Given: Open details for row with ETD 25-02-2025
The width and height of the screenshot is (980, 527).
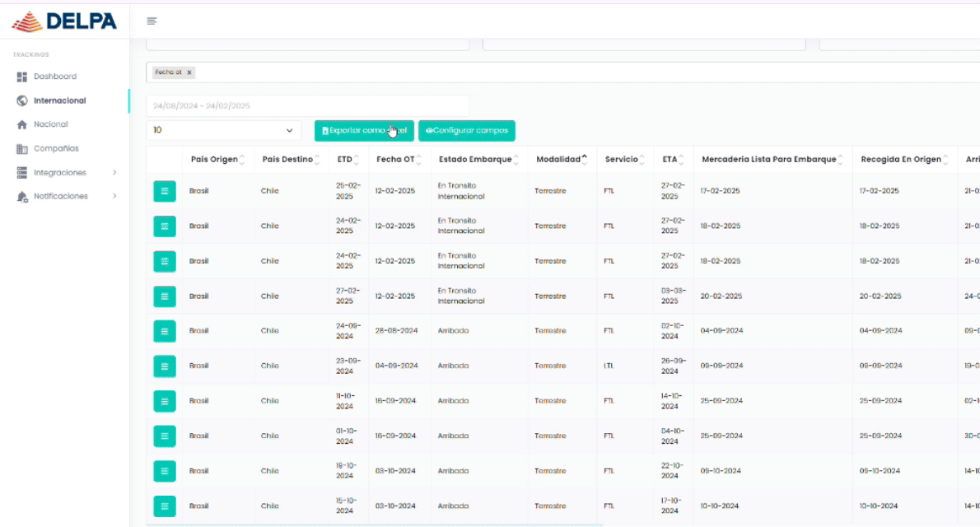Looking at the screenshot, I should (x=165, y=191).
